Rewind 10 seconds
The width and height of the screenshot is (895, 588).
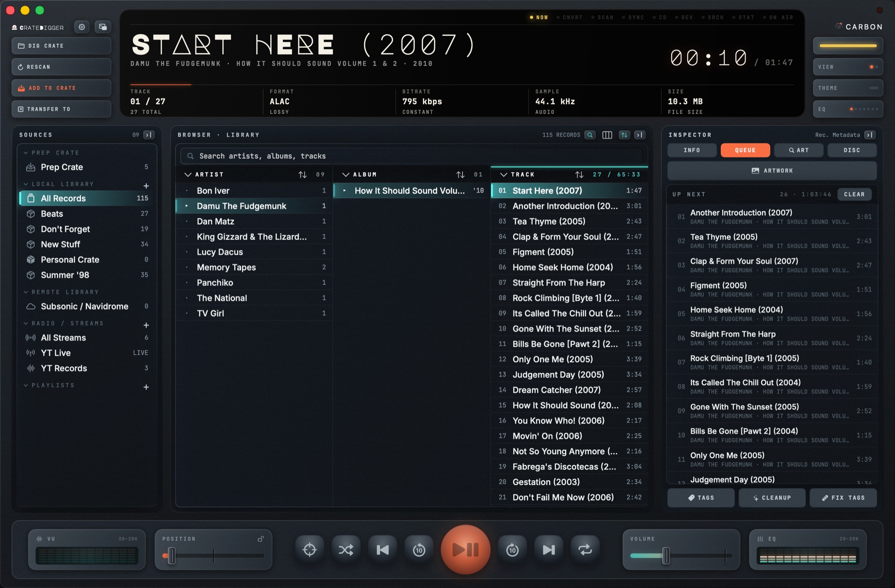419,550
